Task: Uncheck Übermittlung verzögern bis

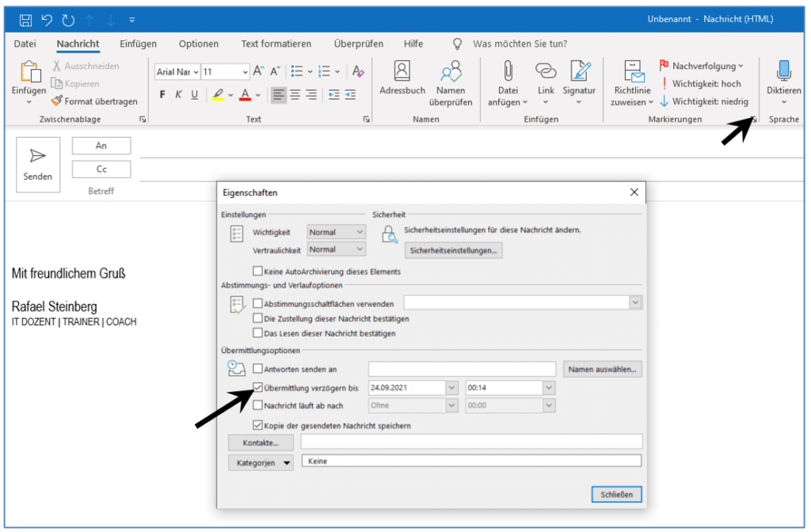Action: [257, 387]
